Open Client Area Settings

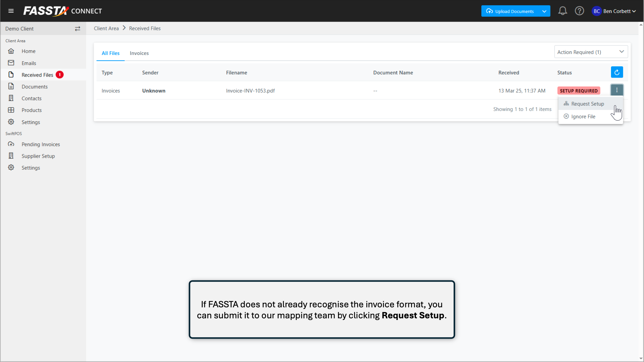[43, 122]
